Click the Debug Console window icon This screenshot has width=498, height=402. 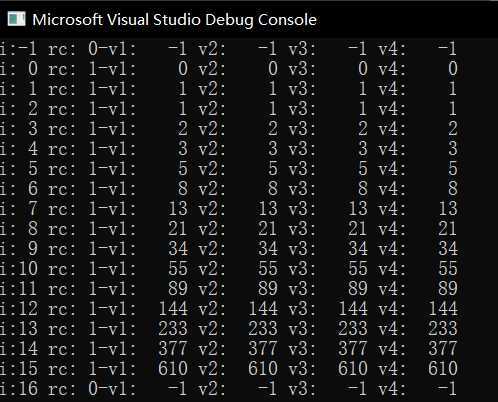(17, 19)
